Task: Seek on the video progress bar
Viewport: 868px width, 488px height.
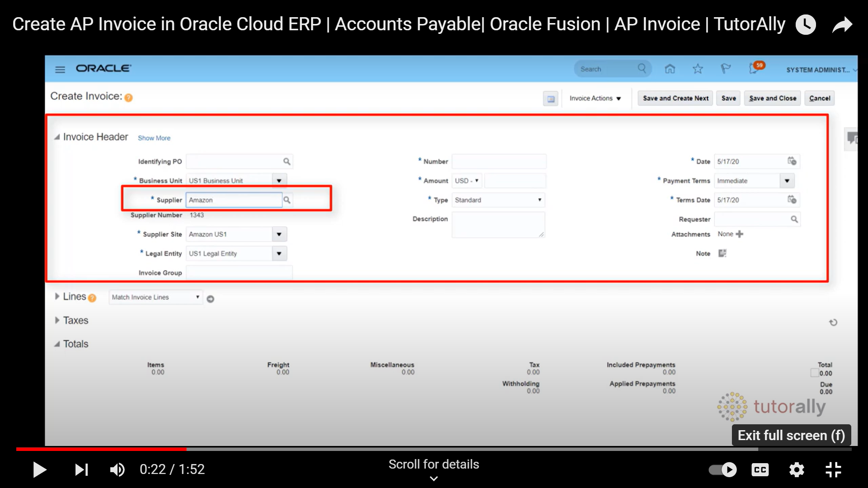Action: 434,449
